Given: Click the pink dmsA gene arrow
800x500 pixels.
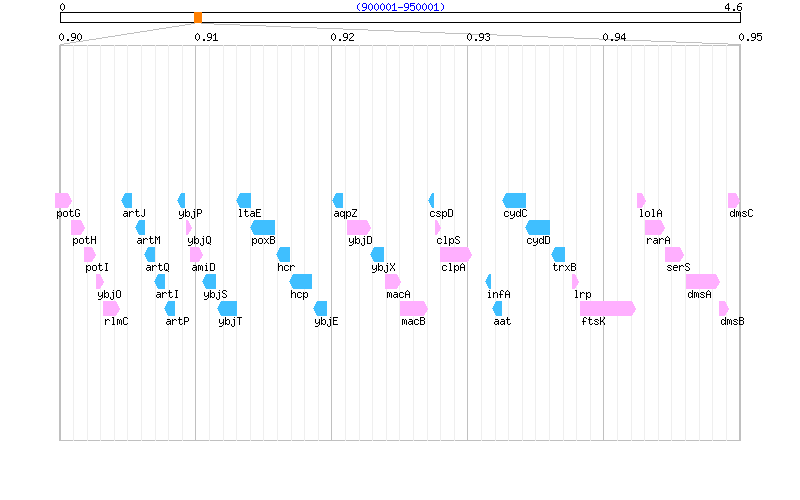Looking at the screenshot, I should click(x=702, y=281).
